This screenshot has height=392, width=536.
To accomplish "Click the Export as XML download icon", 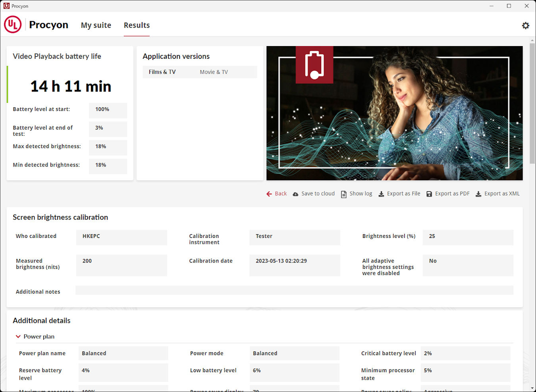I will [x=478, y=194].
